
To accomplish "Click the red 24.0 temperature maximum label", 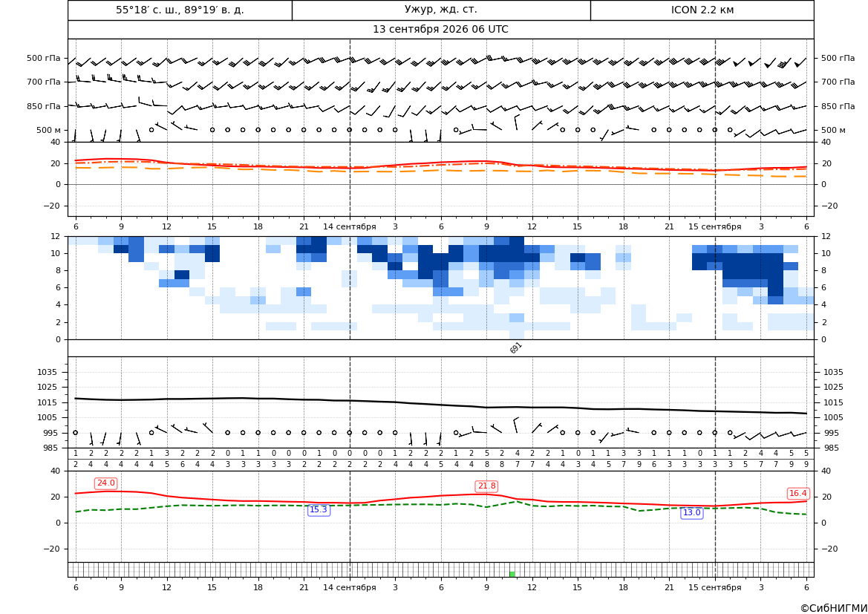I will point(105,483).
